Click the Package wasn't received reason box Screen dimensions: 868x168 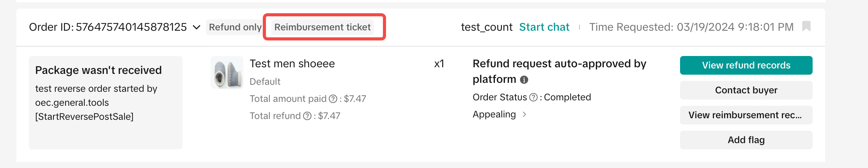tap(105, 102)
